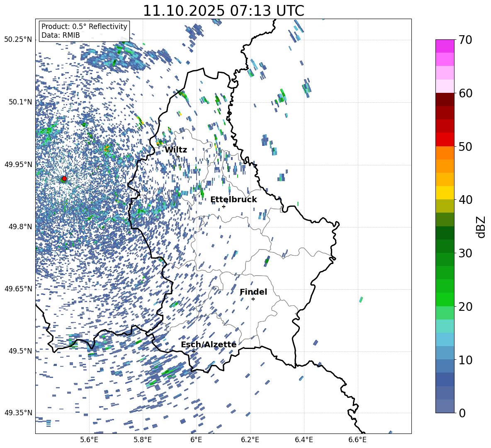The height and width of the screenshot is (448, 491).
Task: Click the dark maroon band below 60 dBZ
Action: point(445,99)
